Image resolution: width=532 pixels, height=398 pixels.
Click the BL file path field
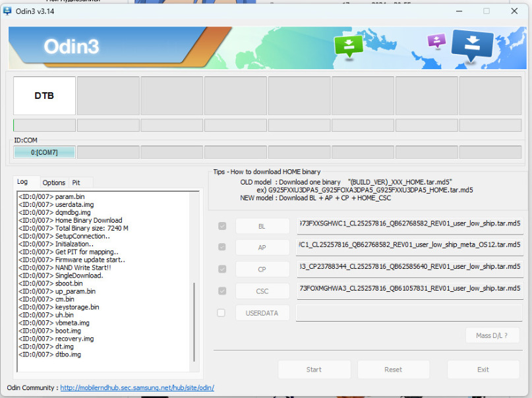tap(410, 225)
